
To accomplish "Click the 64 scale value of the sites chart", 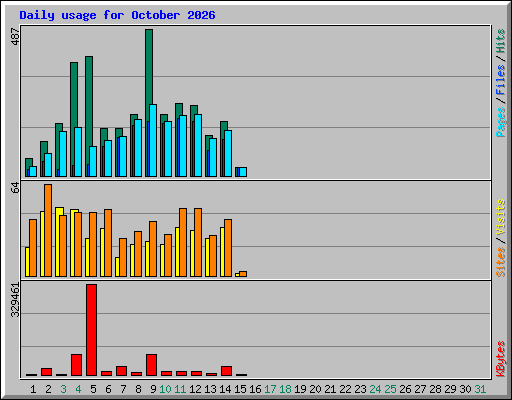I will [x=15, y=188].
